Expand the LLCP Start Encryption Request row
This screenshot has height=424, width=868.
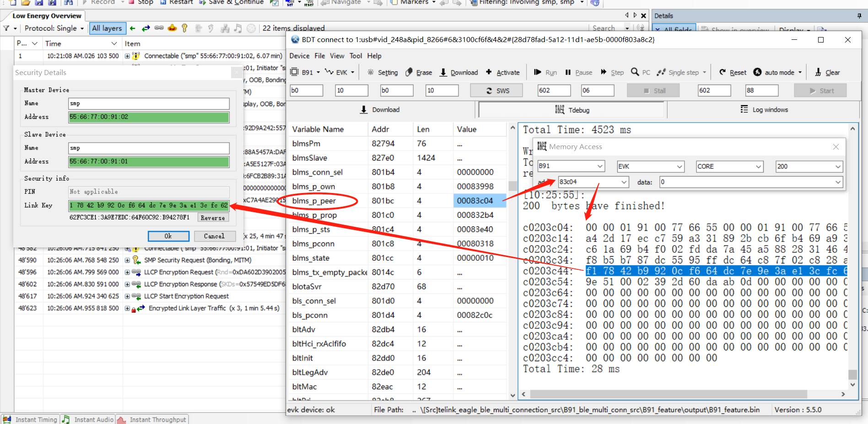[x=127, y=296]
